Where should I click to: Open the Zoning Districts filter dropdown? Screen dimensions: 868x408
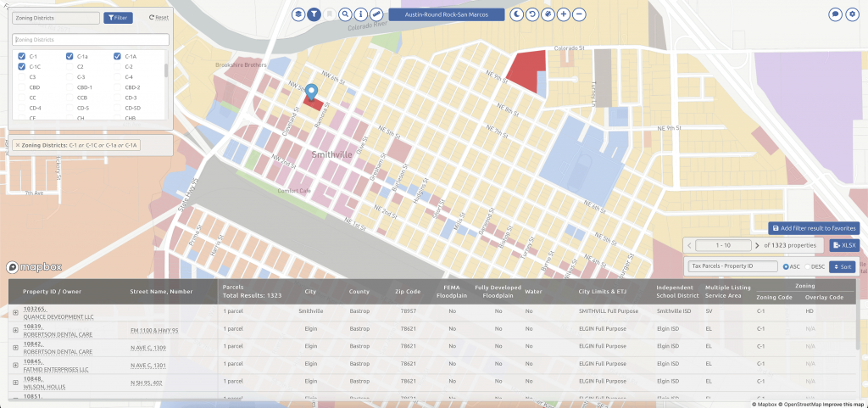[56, 18]
